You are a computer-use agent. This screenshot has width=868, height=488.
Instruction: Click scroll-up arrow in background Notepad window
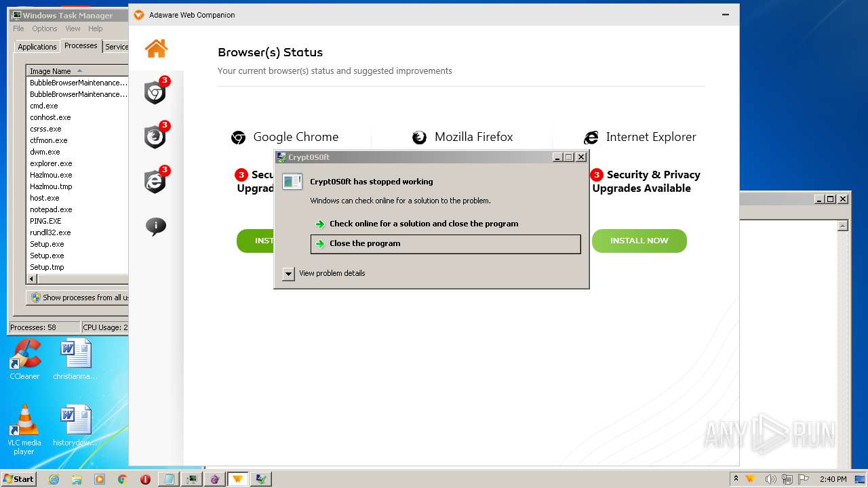click(843, 226)
